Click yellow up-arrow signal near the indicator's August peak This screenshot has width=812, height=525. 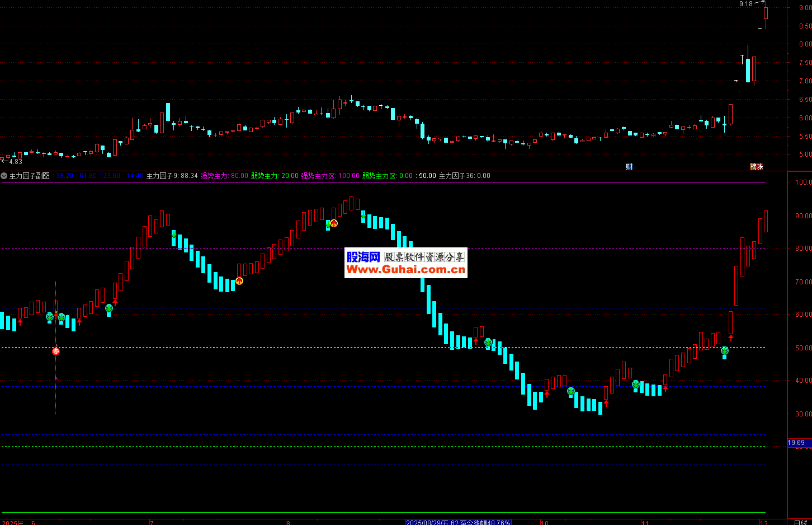click(334, 223)
